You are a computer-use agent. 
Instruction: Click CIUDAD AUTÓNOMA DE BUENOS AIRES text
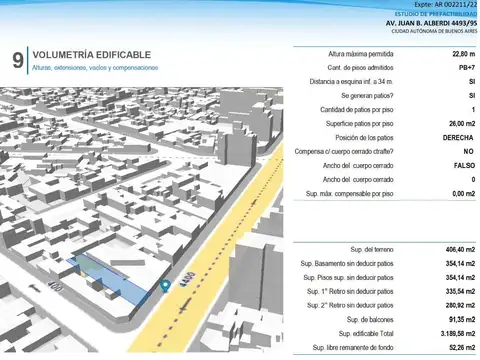[434, 31]
